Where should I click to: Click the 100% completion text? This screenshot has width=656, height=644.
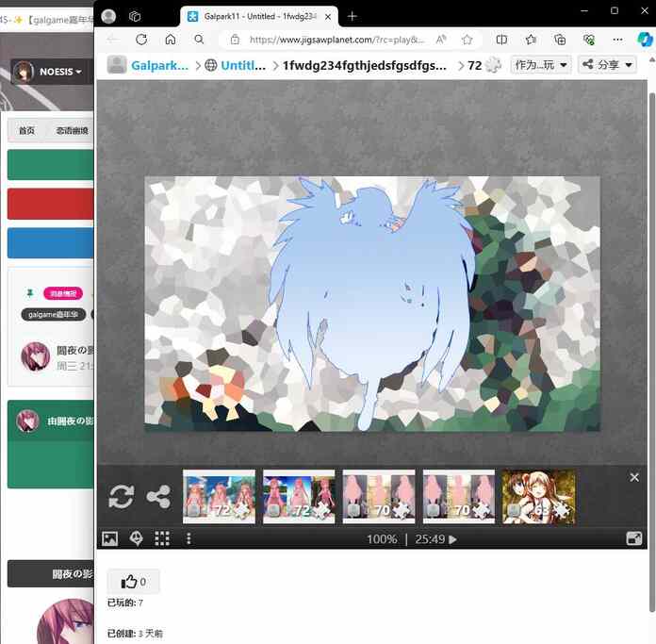[x=382, y=539]
